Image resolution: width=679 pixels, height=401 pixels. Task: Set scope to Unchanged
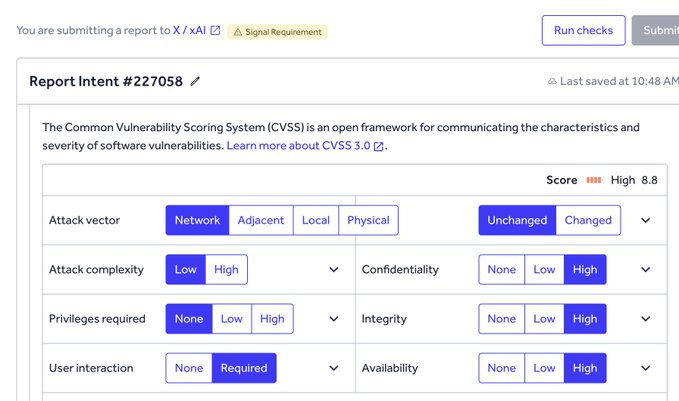click(517, 220)
